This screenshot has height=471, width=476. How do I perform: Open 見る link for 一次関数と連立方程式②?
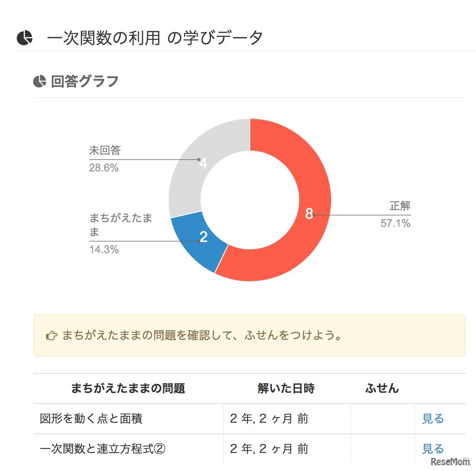point(433,449)
